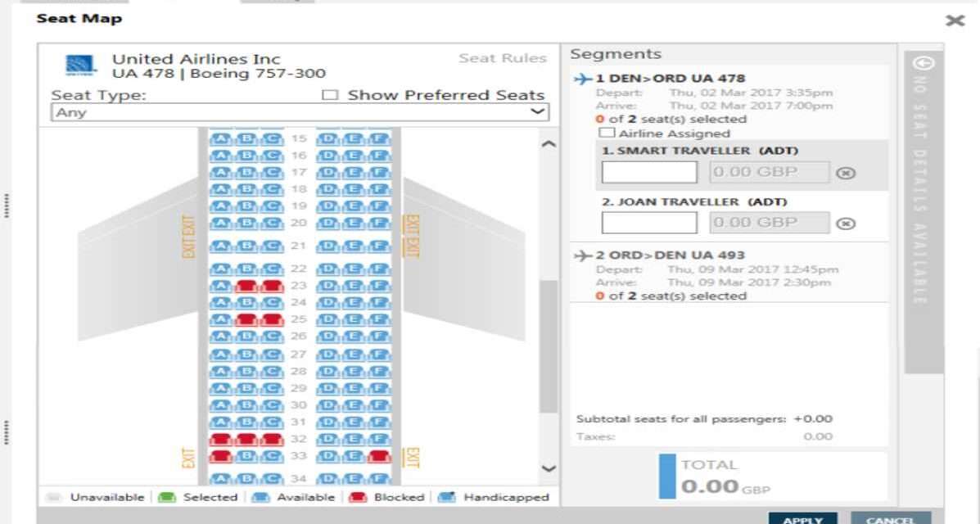Screen dimensions: 980x524
Task: Select window seat 28F
Action: click(x=378, y=371)
